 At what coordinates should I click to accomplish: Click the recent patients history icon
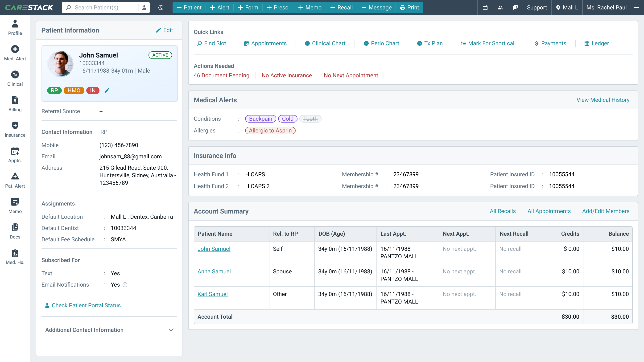[161, 8]
